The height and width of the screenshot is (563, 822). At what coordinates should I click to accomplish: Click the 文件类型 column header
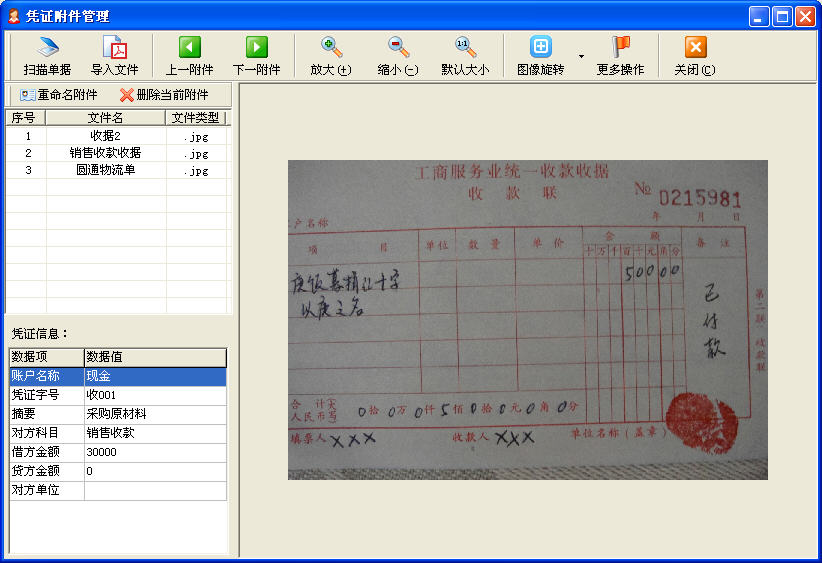click(195, 118)
